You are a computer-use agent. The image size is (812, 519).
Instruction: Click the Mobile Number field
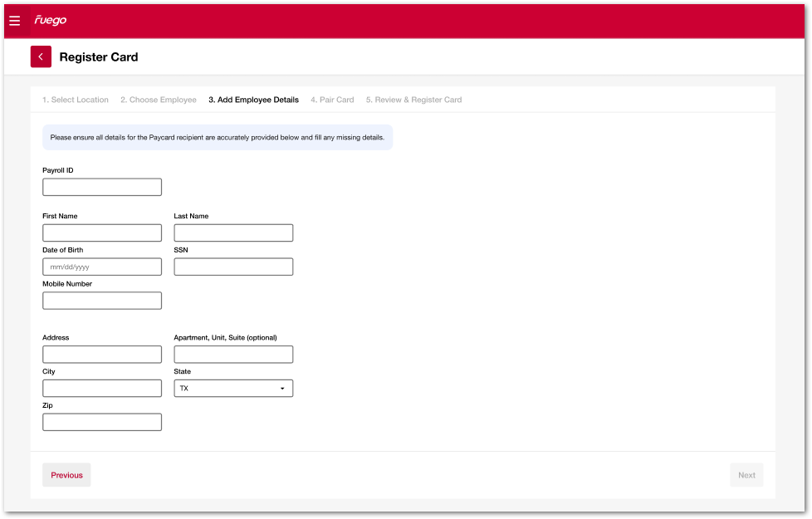pyautogui.click(x=102, y=301)
